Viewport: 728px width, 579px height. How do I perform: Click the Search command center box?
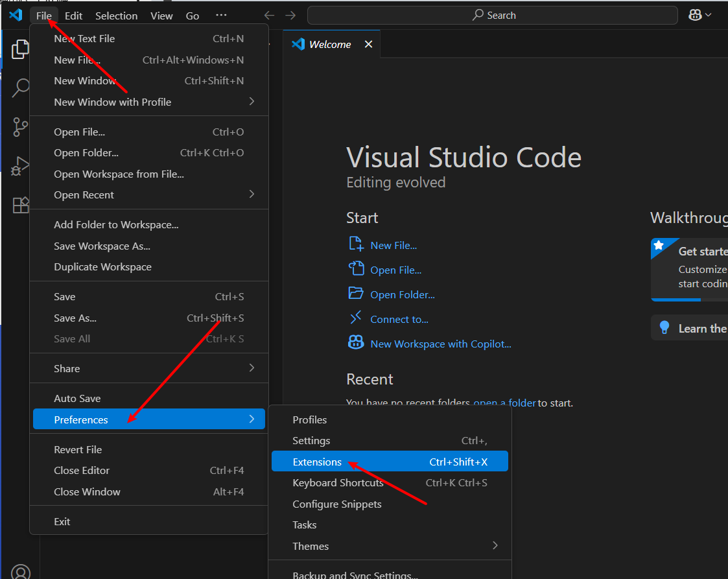492,15
